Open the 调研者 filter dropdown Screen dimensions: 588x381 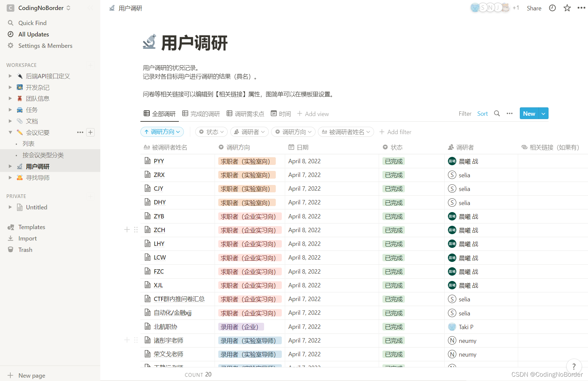(x=249, y=132)
